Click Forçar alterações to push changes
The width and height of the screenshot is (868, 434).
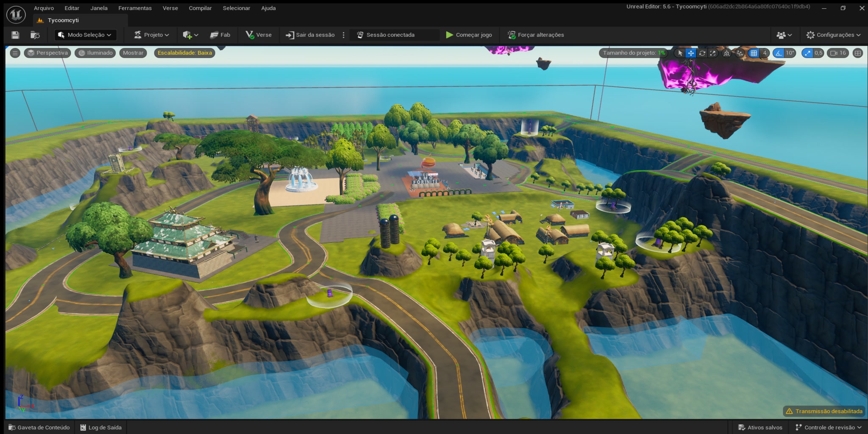click(536, 35)
